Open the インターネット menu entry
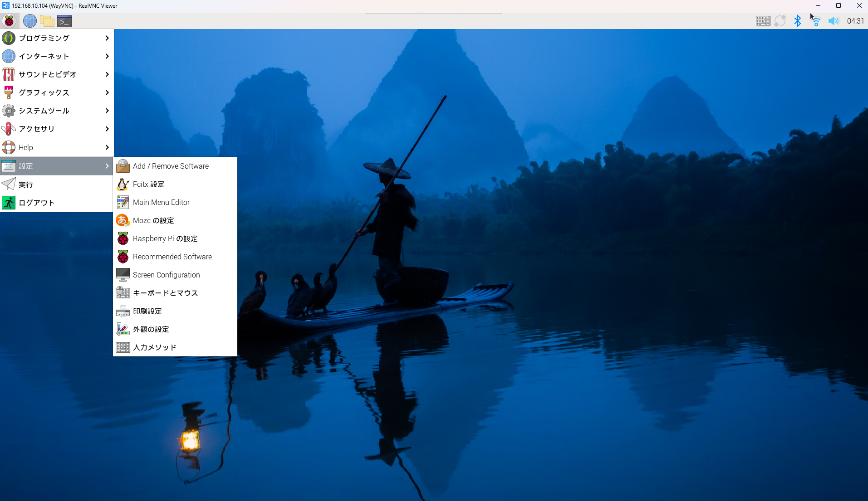 coord(57,56)
